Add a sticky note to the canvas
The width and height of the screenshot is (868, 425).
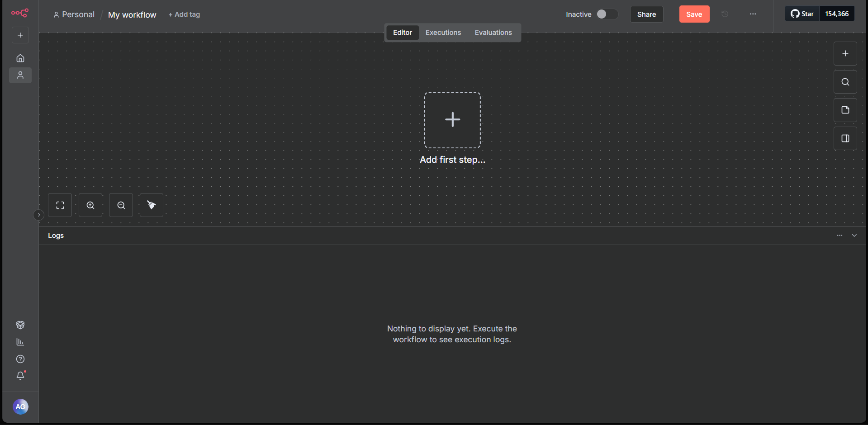point(844,110)
